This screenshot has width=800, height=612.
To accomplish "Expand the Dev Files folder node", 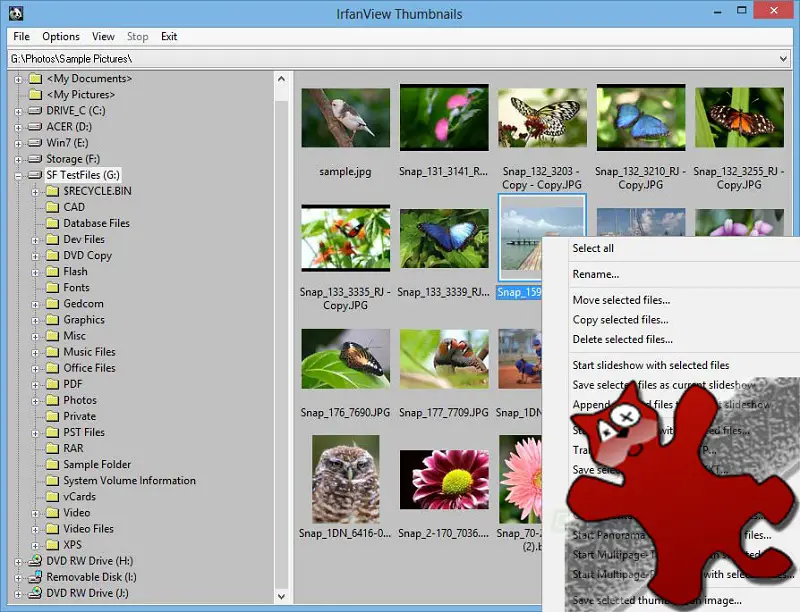I will pos(35,240).
